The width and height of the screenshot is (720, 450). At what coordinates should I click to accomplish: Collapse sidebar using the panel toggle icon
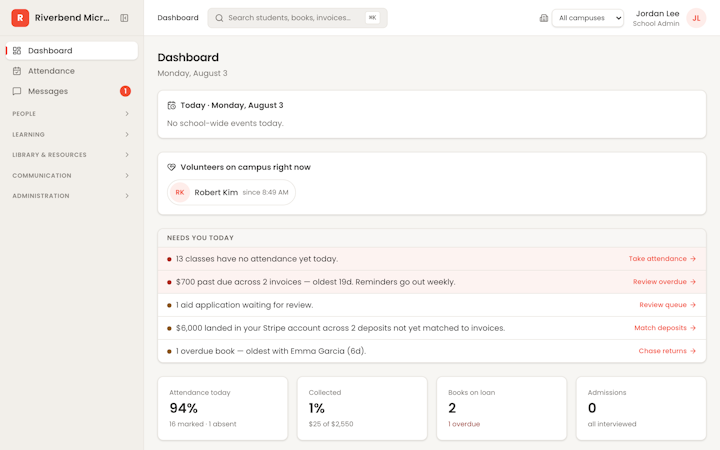coord(124,18)
